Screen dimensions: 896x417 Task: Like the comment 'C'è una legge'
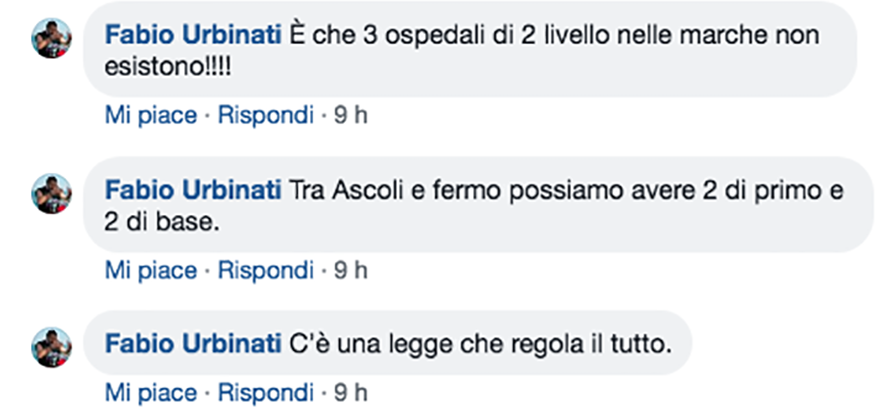point(151,392)
